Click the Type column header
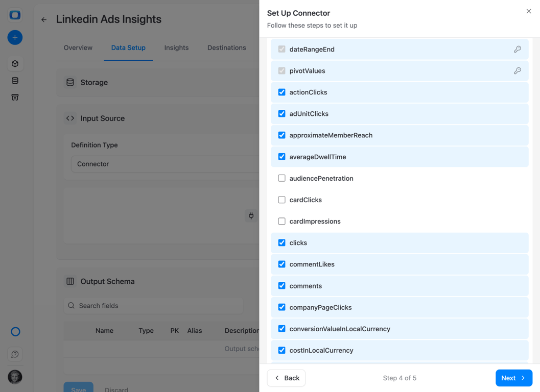Image resolution: width=540 pixels, height=392 pixels. [146, 331]
